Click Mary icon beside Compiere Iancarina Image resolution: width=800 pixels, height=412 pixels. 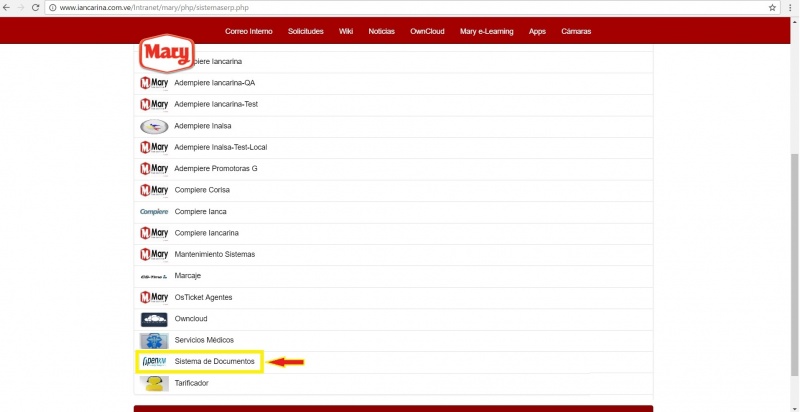(154, 233)
